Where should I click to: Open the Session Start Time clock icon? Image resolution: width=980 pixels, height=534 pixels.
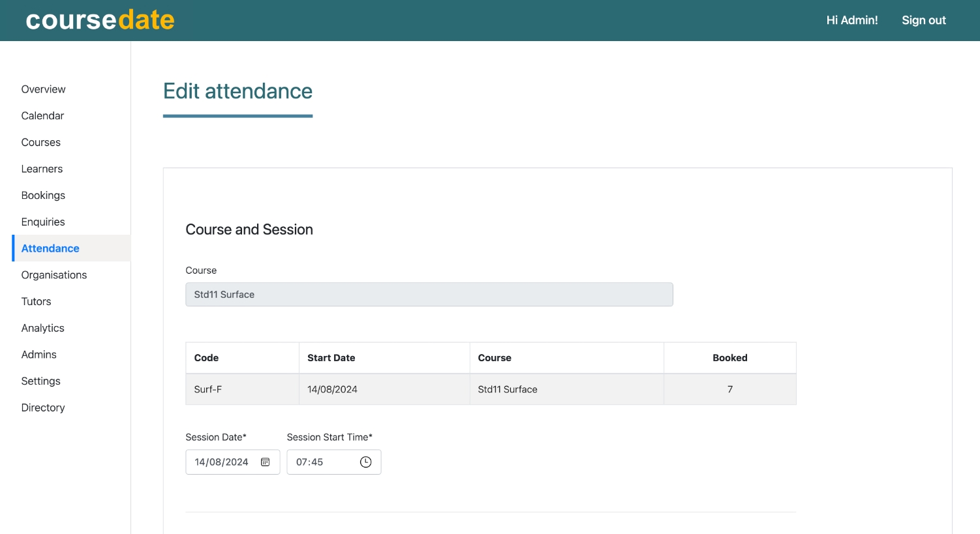[x=365, y=462]
